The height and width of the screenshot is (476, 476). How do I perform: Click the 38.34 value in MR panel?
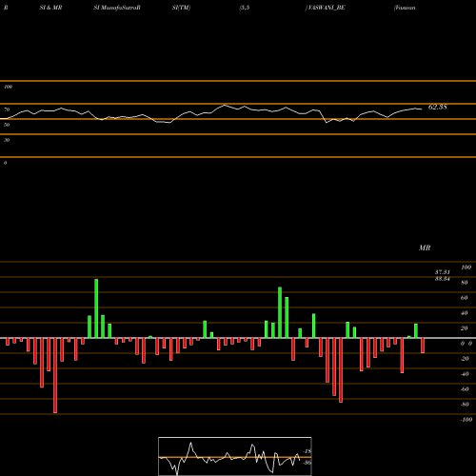coord(443,279)
